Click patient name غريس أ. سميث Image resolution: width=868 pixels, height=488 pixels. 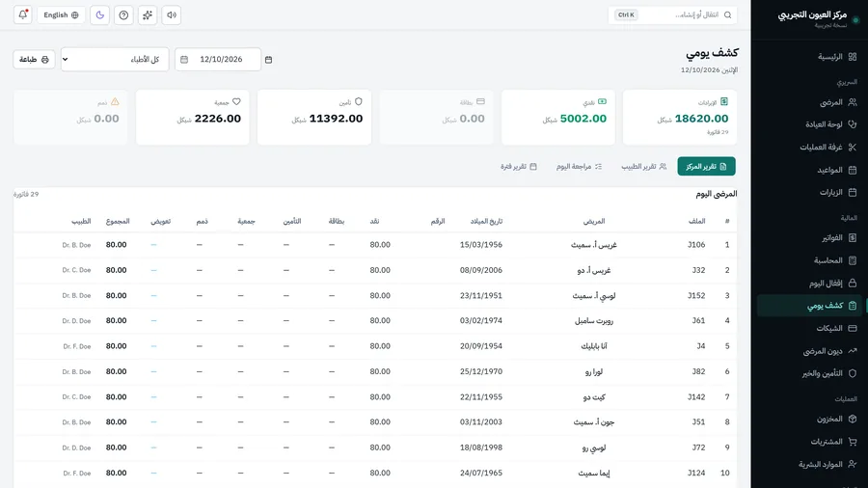[x=594, y=245]
